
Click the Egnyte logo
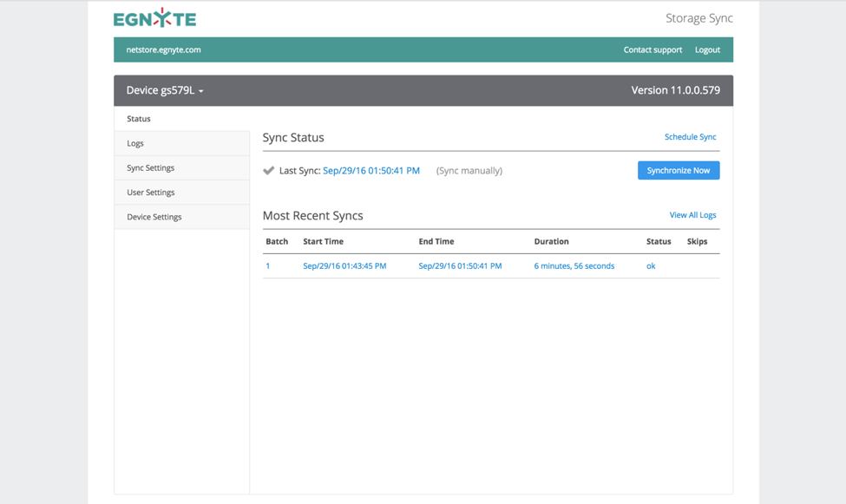click(x=154, y=18)
